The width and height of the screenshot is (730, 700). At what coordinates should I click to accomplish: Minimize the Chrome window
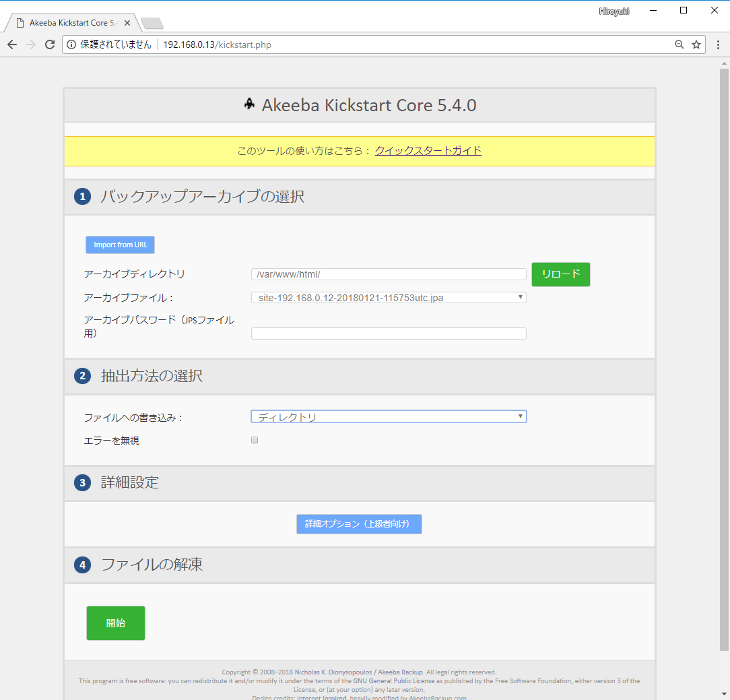pos(653,11)
